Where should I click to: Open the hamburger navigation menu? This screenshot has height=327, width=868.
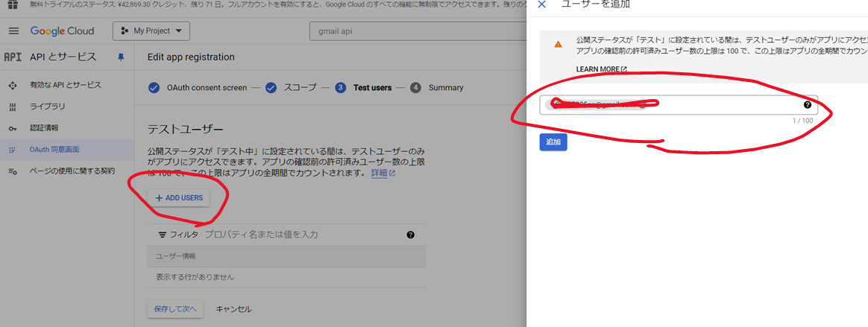pos(14,31)
